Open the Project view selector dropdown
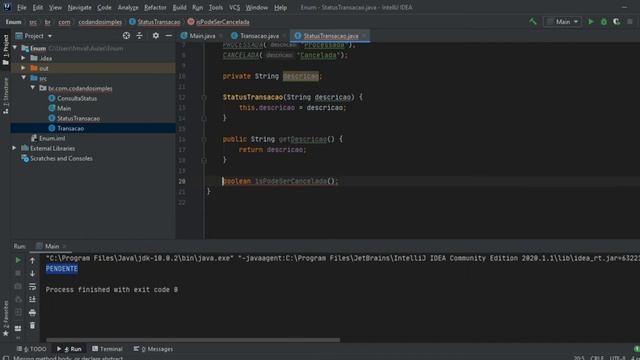 (x=34, y=36)
